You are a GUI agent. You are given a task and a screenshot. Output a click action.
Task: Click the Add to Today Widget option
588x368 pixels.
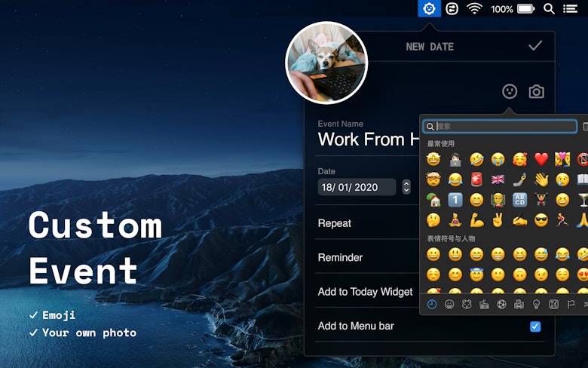coord(366,292)
